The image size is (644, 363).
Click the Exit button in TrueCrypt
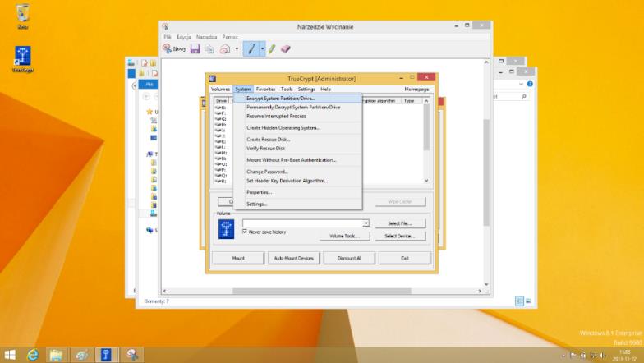pyautogui.click(x=405, y=258)
